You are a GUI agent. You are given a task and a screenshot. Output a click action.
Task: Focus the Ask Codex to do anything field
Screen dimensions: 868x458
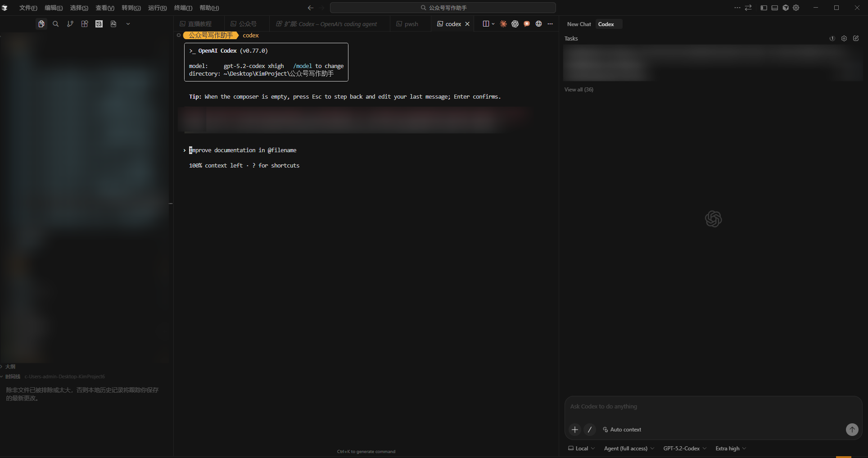point(713,407)
